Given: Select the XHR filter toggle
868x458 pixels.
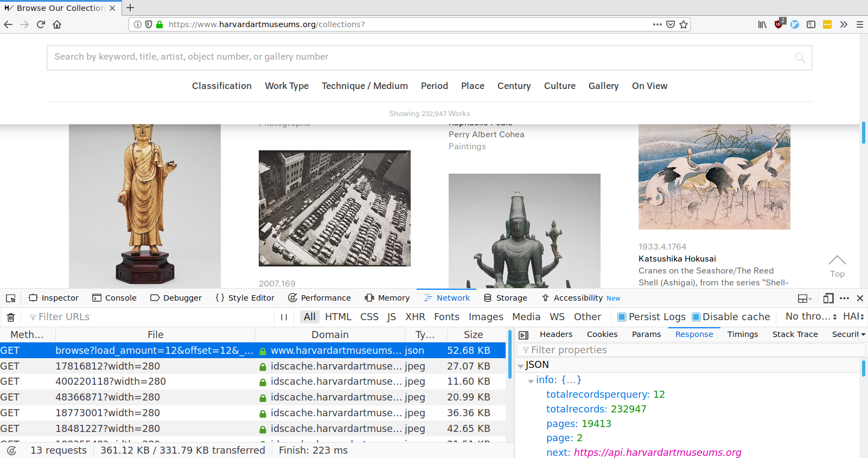Looking at the screenshot, I should coord(415,317).
